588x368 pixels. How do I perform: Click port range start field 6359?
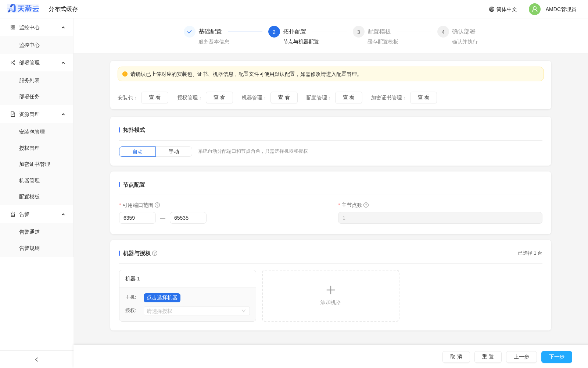point(137,218)
